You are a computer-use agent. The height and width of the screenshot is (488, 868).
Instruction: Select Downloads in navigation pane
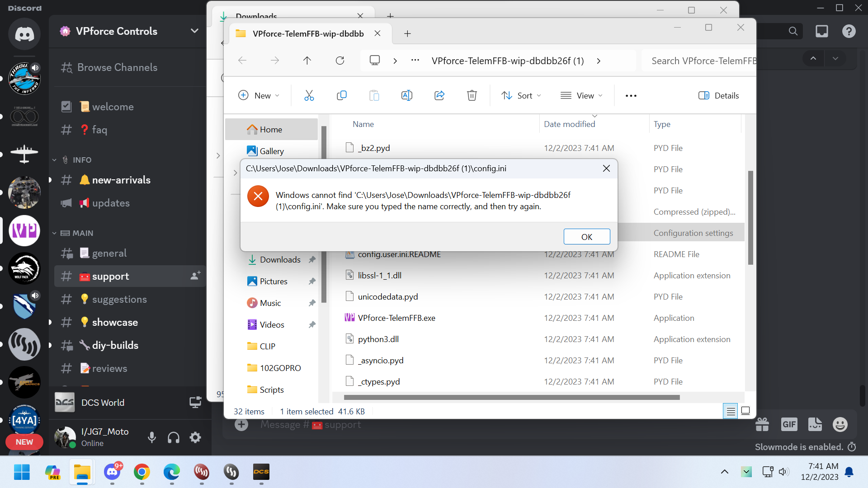(280, 260)
